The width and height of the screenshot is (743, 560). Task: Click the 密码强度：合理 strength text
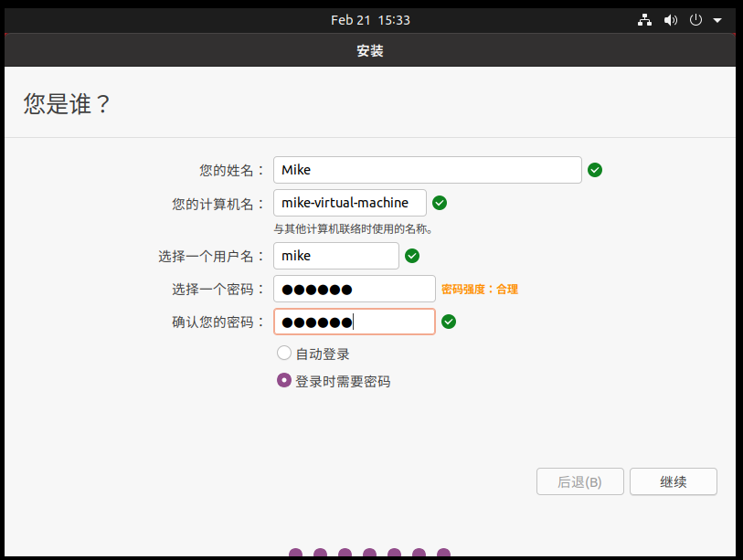tap(480, 289)
